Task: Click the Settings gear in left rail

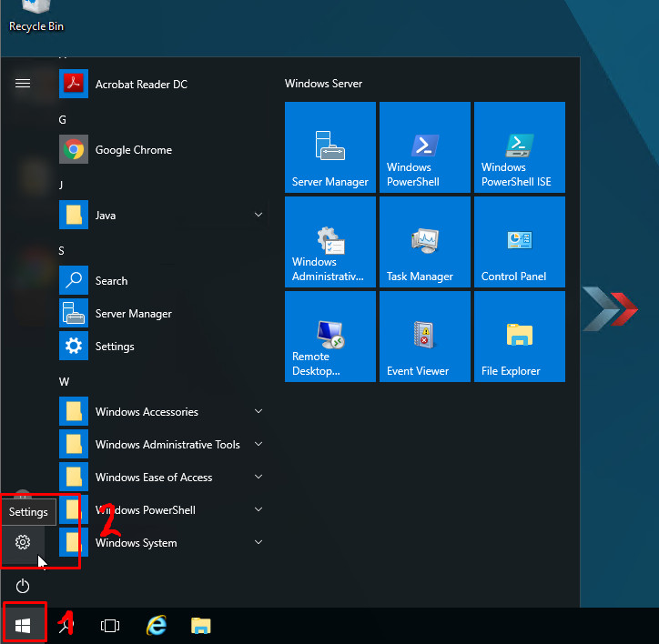Action: click(23, 542)
